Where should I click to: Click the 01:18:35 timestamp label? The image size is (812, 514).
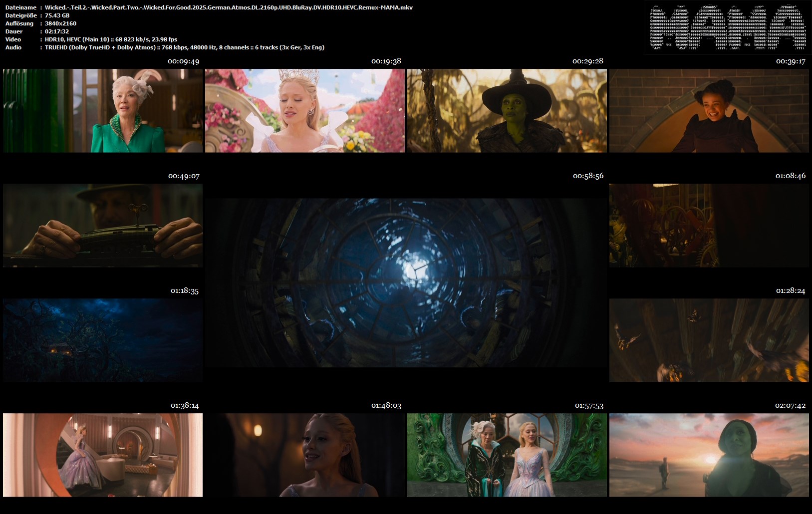coord(185,291)
